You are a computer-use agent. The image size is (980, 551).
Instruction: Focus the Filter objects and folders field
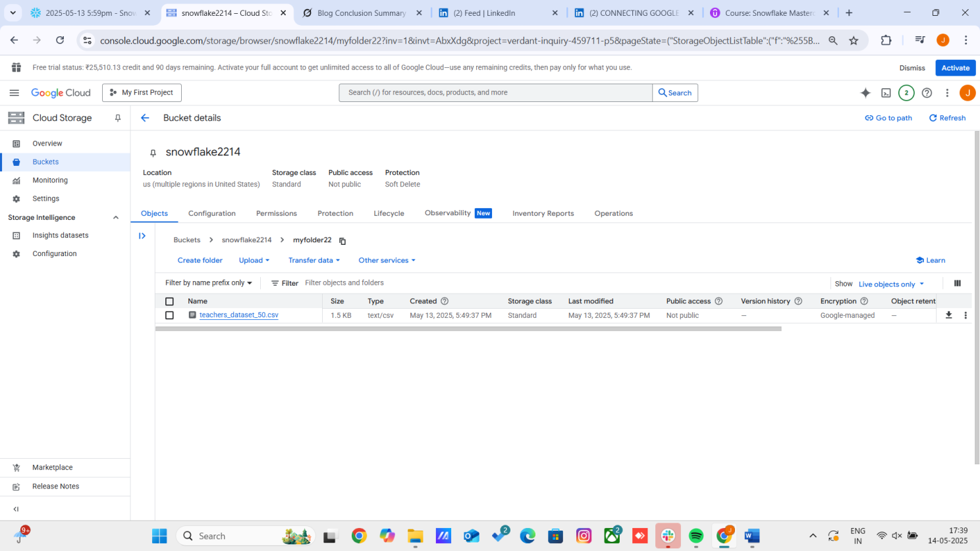tap(563, 283)
